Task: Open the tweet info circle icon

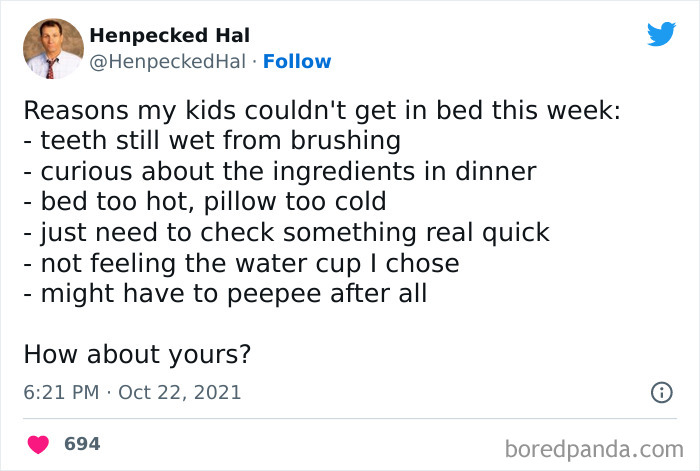Action: 661,393
